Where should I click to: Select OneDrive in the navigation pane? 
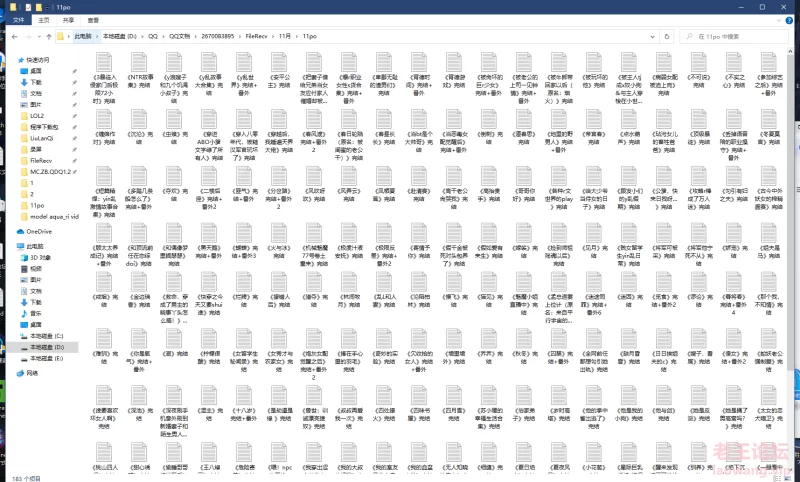click(39, 232)
